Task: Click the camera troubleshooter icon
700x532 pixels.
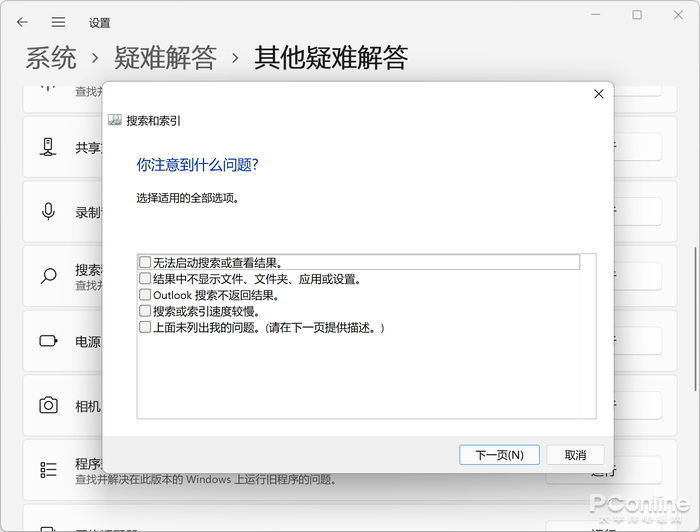Action: [x=48, y=405]
